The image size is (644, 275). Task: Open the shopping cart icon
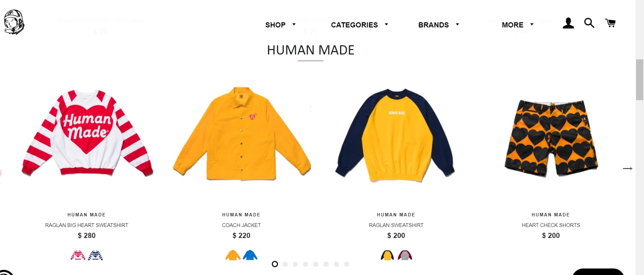click(x=610, y=23)
